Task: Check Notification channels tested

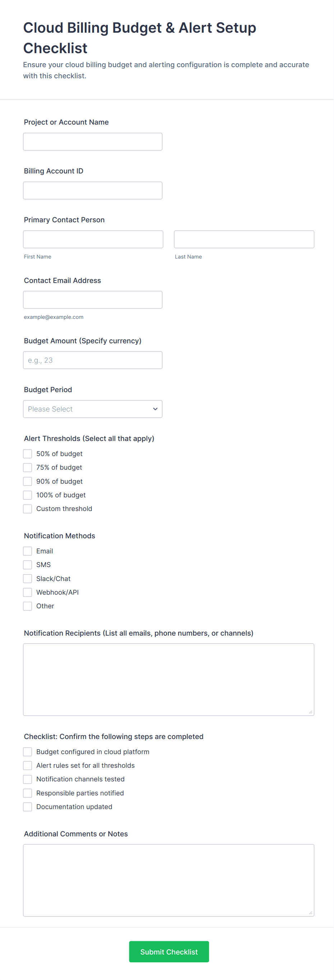Action: tap(27, 779)
